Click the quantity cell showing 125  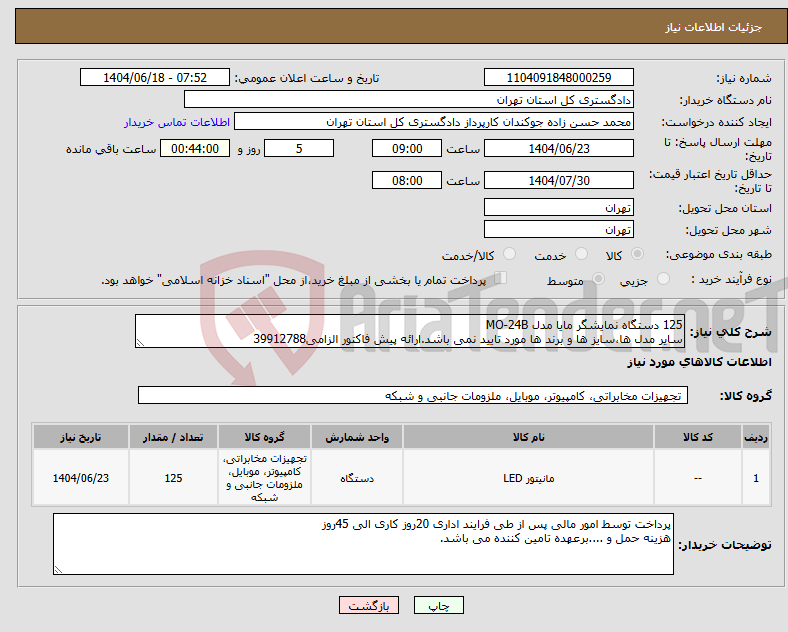pyautogui.click(x=173, y=478)
